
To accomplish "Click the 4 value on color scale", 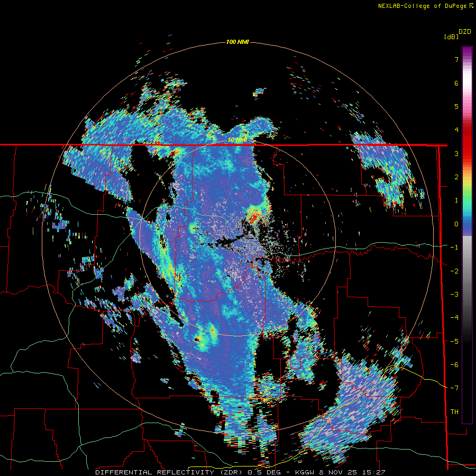I will [456, 130].
